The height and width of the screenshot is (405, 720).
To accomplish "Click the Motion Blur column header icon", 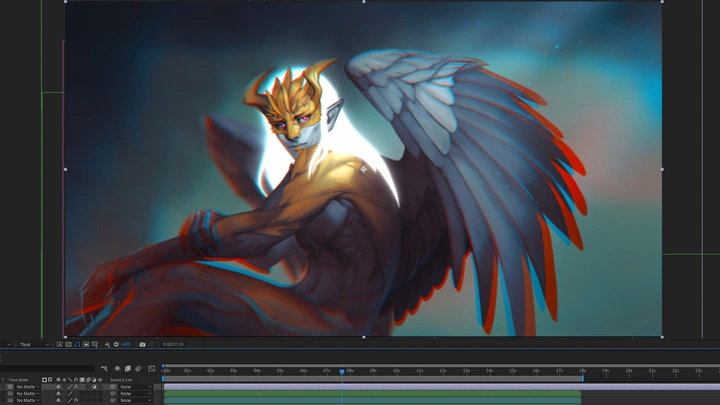I will coord(88,380).
